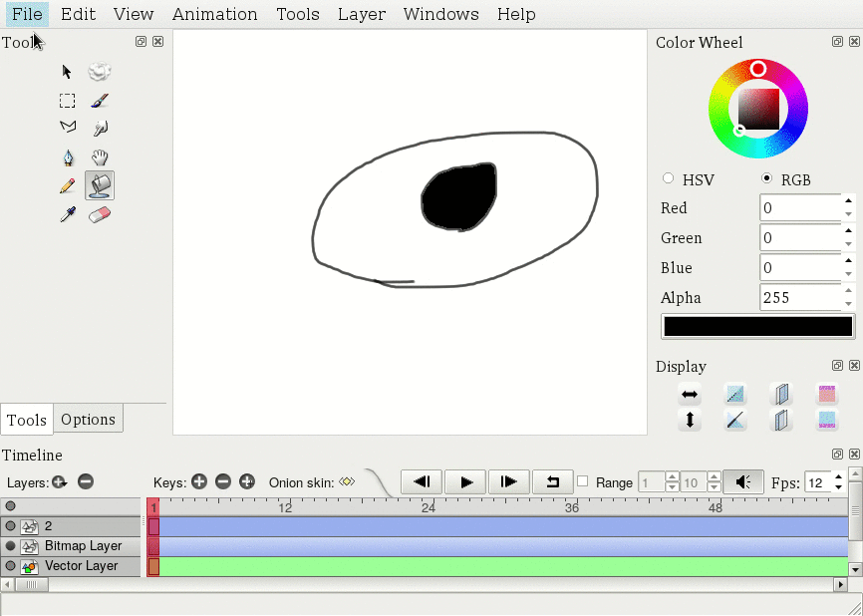Select the Hand pan tool
Viewport: 863px width, 616px height.
coord(100,158)
